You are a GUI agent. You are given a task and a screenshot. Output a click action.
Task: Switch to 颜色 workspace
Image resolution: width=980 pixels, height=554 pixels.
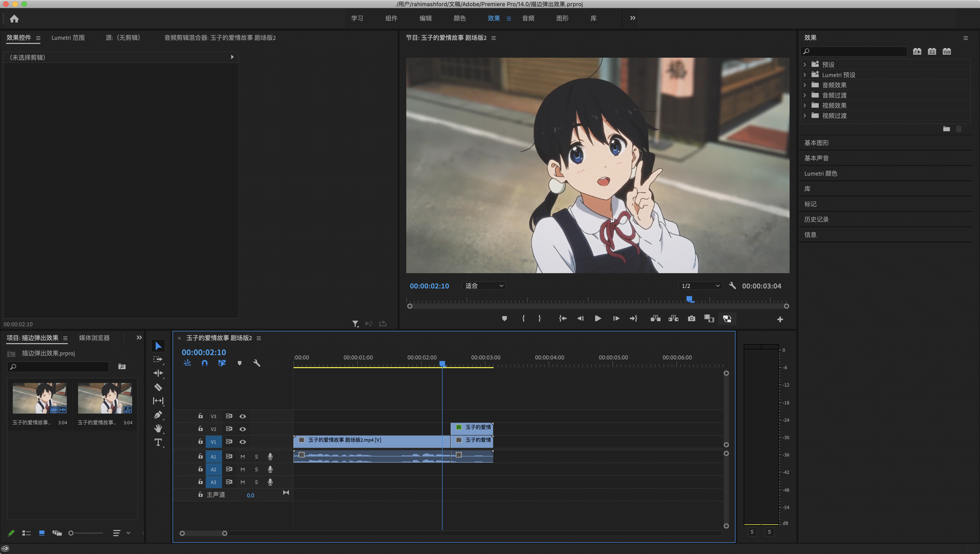pyautogui.click(x=460, y=18)
